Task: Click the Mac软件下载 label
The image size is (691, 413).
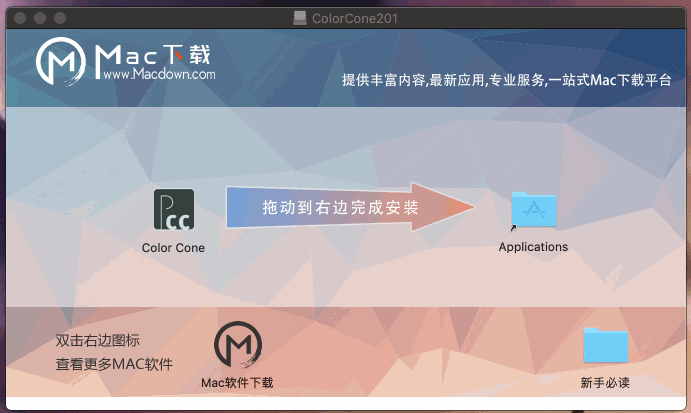Action: pos(237,382)
